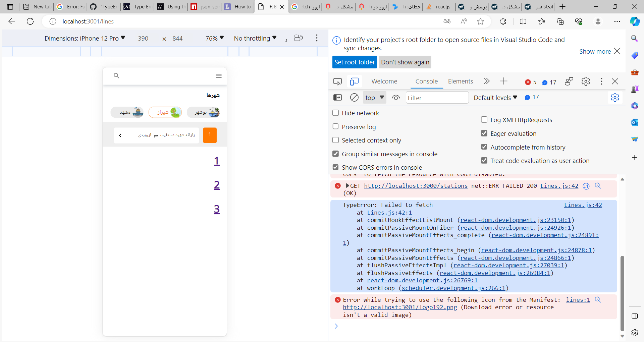Viewport: 644px width, 342px height.
Task: Open the localhost:3000/stations link
Action: pos(416,186)
